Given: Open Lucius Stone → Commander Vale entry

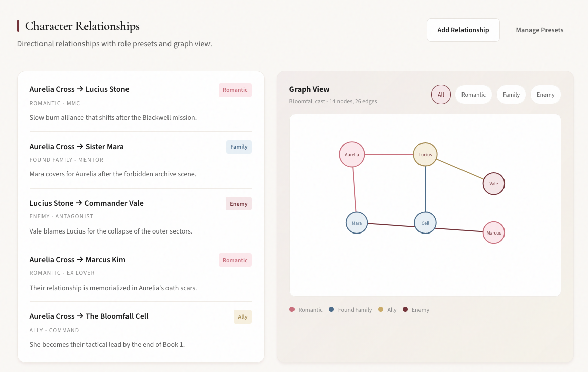Looking at the screenshot, I should tap(87, 203).
